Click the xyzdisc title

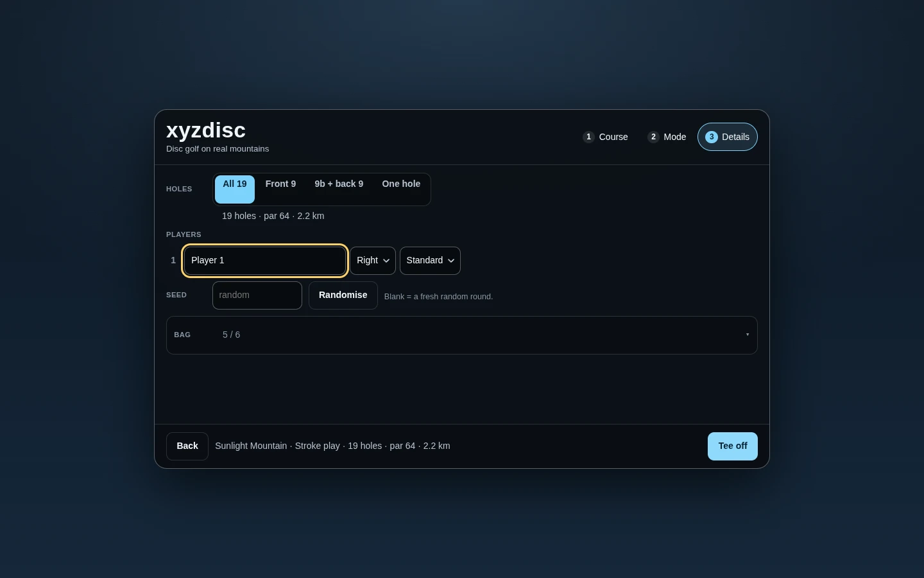[x=206, y=130]
